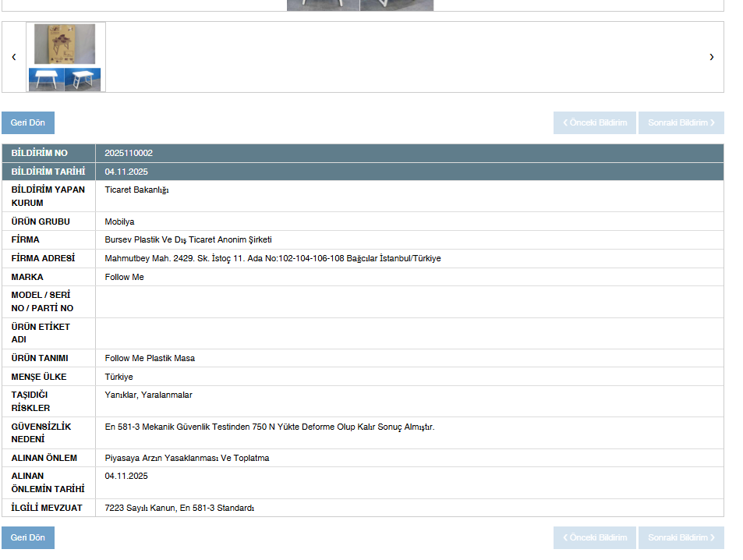
Task: Click the partially visible main product image
Action: pos(360,5)
